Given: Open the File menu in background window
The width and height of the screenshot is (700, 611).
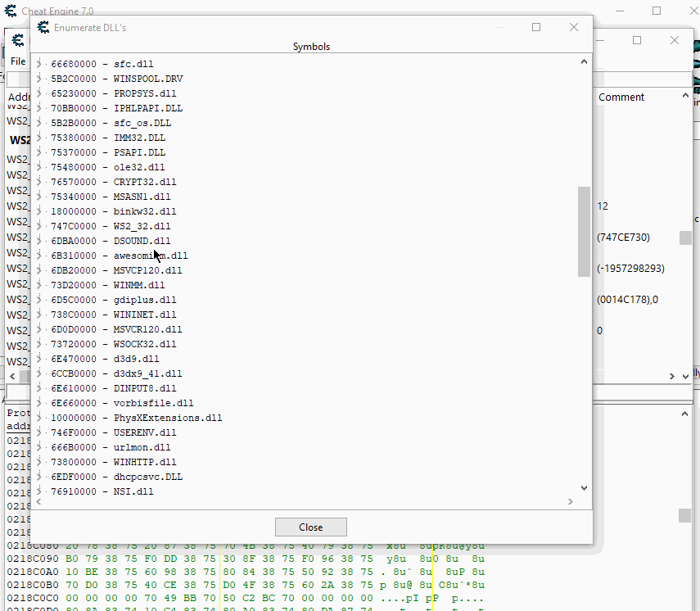Looking at the screenshot, I should (x=18, y=61).
